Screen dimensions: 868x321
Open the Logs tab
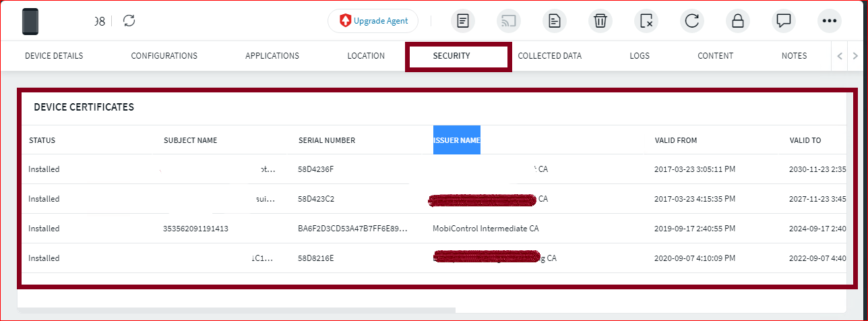coord(640,56)
